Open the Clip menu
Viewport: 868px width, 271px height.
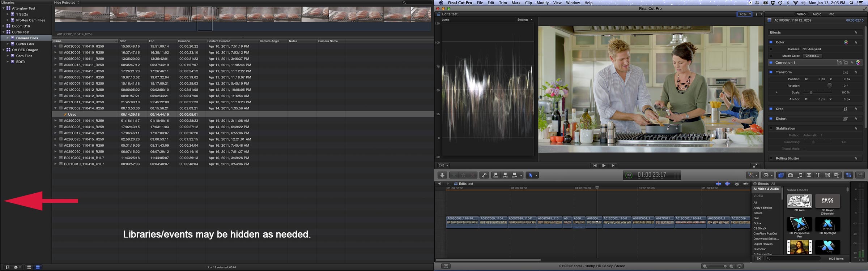click(528, 3)
